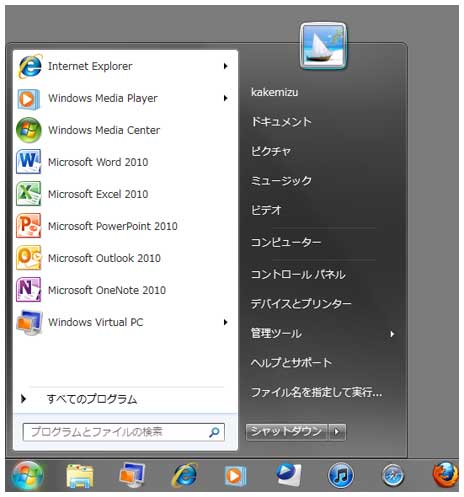464x497 pixels.
Task: Click the Windows Start orb
Action: coord(27,476)
